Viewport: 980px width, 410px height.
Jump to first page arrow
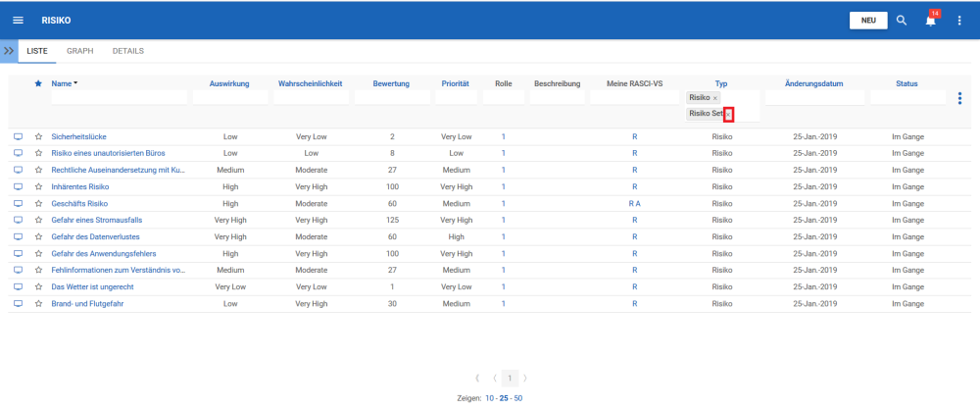point(477,378)
